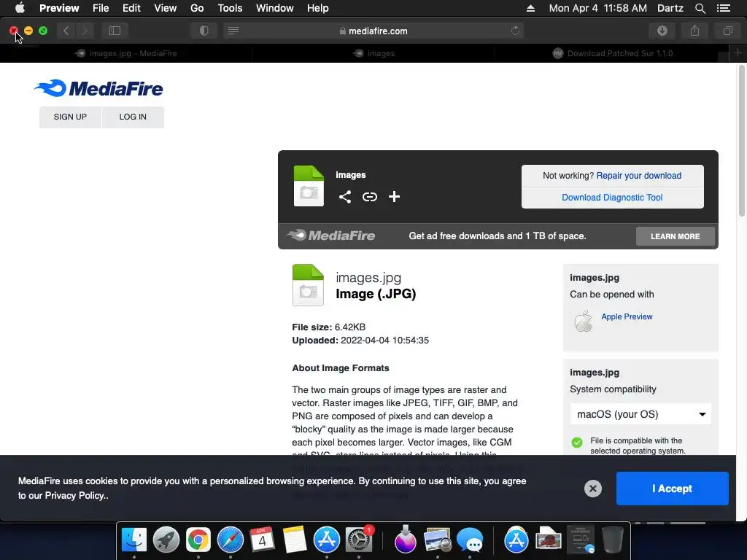Image resolution: width=747 pixels, height=560 pixels.
Task: Click the Share toolbar icon
Action: (695, 31)
